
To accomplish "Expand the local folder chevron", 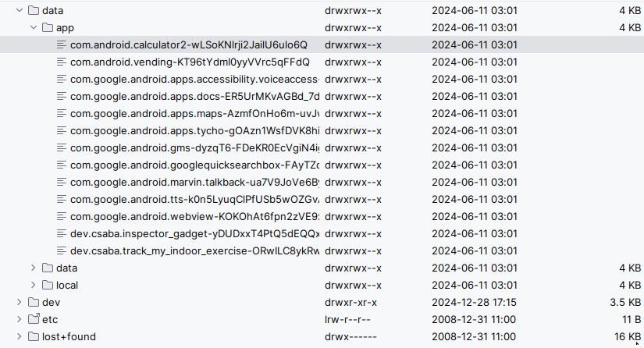I will pyautogui.click(x=34, y=286).
